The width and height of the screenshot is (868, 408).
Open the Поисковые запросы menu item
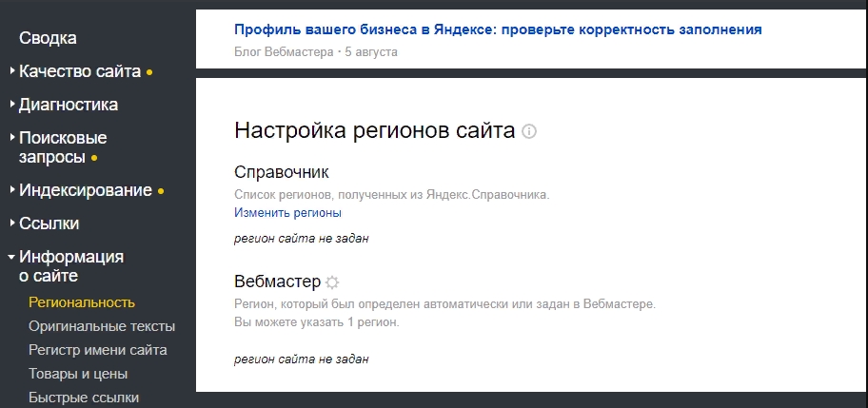[63, 147]
